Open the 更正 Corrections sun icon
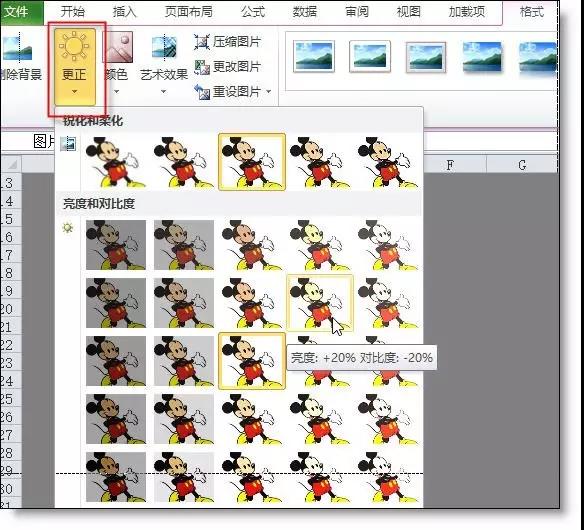584x530 pixels. pyautogui.click(x=74, y=46)
